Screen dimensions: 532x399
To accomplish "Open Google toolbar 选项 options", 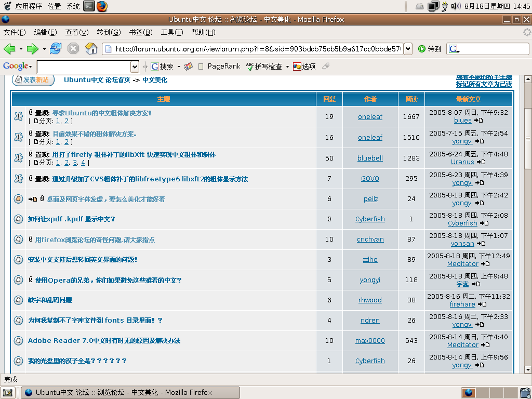I will 304,66.
